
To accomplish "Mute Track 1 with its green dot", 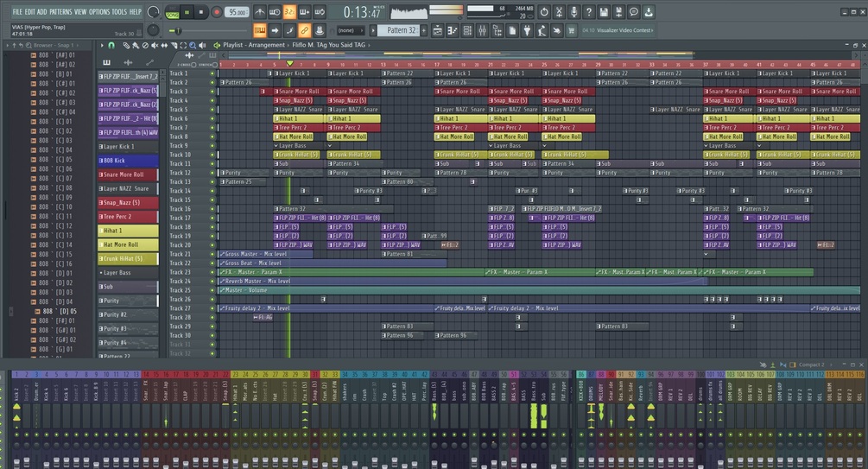I will click(x=212, y=73).
